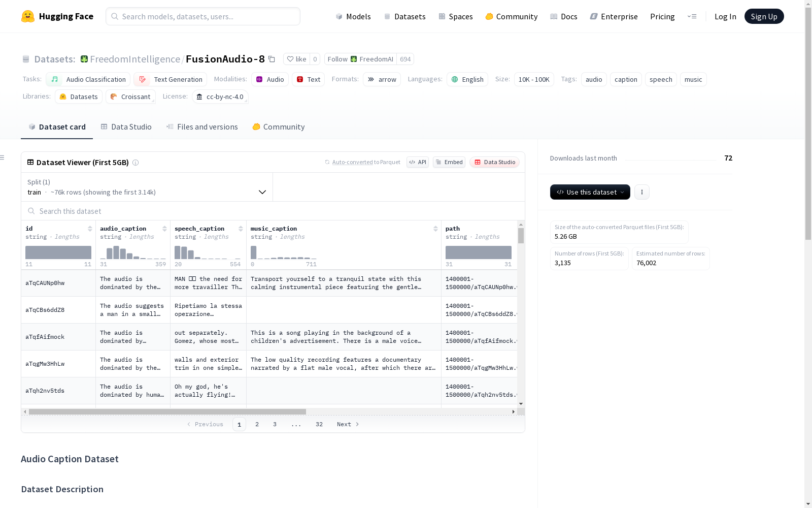This screenshot has width=812, height=508.
Task: Select the Audio Classification task tag
Action: (88, 79)
